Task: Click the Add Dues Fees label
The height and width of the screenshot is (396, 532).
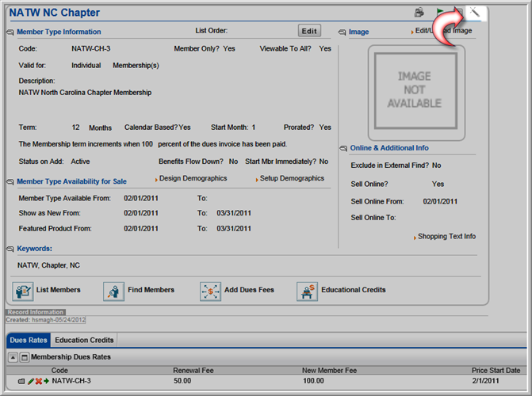Action: pyautogui.click(x=249, y=290)
